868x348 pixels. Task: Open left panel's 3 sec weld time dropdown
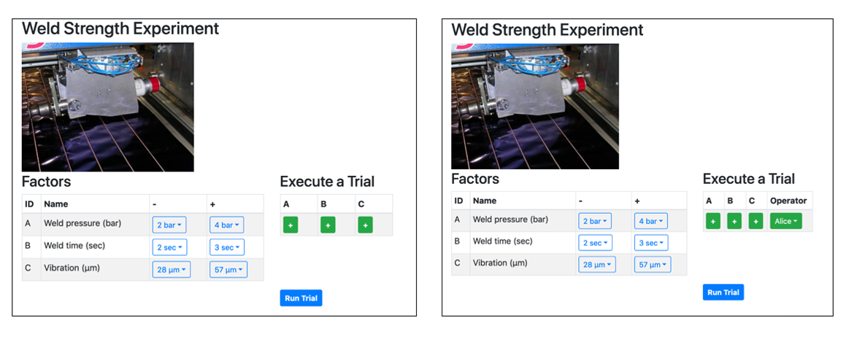pyautogui.click(x=226, y=247)
